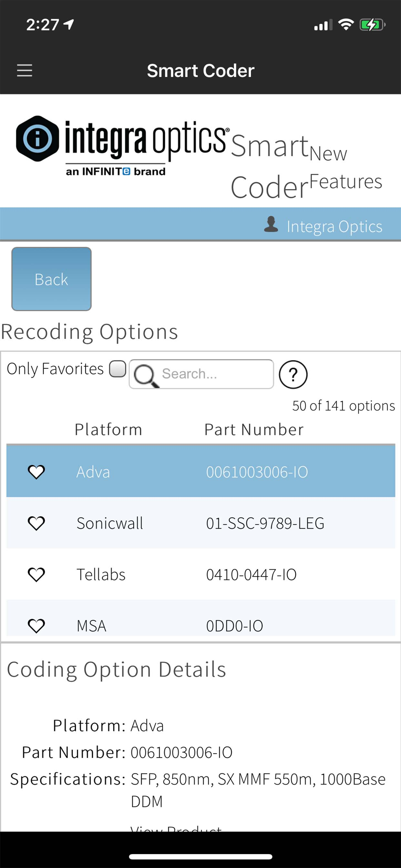Sort by Platform column header
This screenshot has width=401, height=868.
[x=108, y=429]
